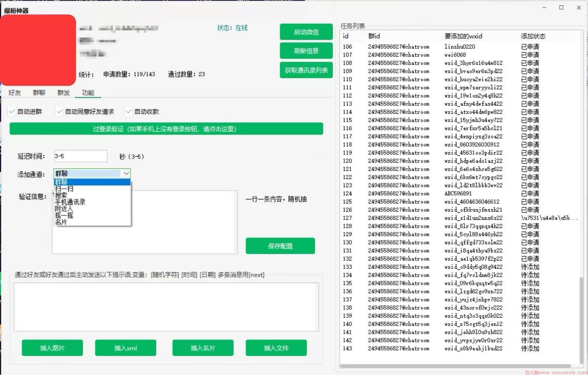Select 群聊 in the dropdown list
Screen dimensions: 588x375
92,182
